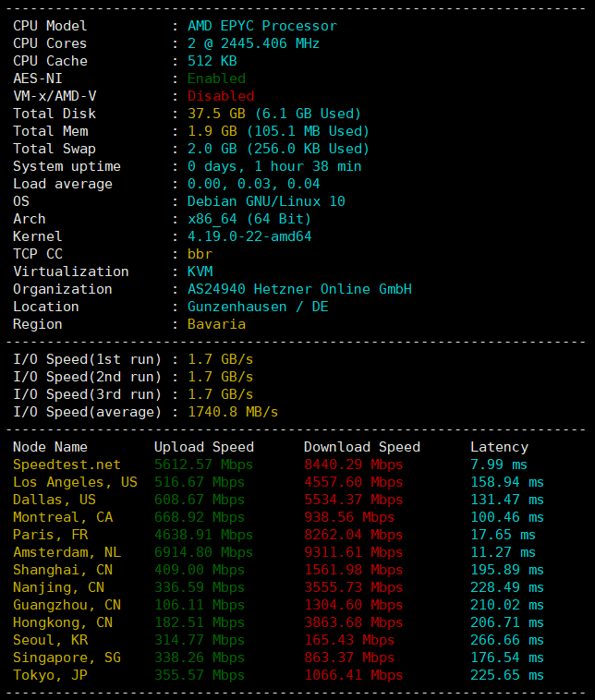Click the red Disabled VM-x/AMD-V value

pyautogui.click(x=220, y=96)
